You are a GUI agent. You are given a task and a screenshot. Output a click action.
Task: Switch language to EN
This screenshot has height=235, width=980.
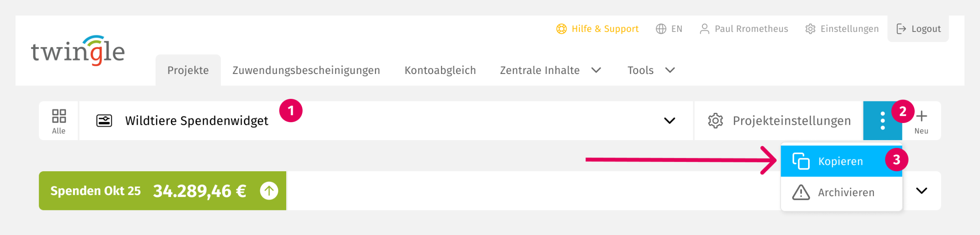669,29
